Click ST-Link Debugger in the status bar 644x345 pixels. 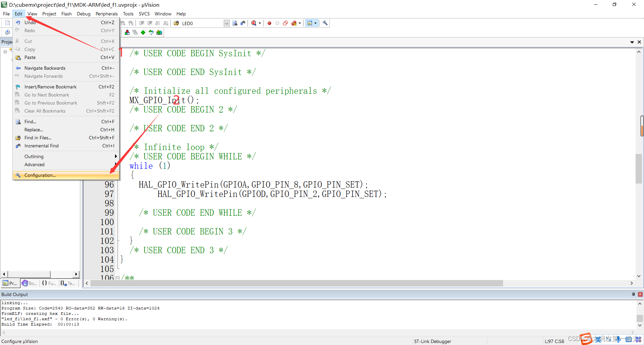pyautogui.click(x=433, y=341)
